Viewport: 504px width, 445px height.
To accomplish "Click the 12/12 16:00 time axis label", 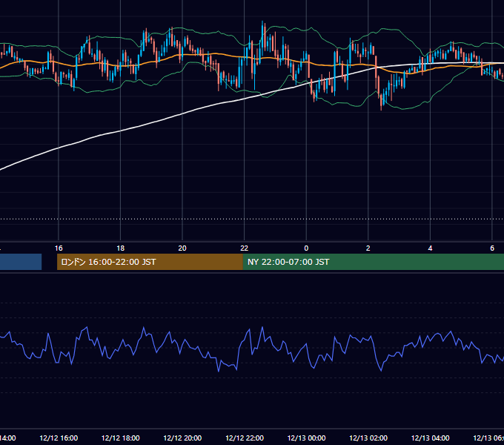I will tap(59, 438).
